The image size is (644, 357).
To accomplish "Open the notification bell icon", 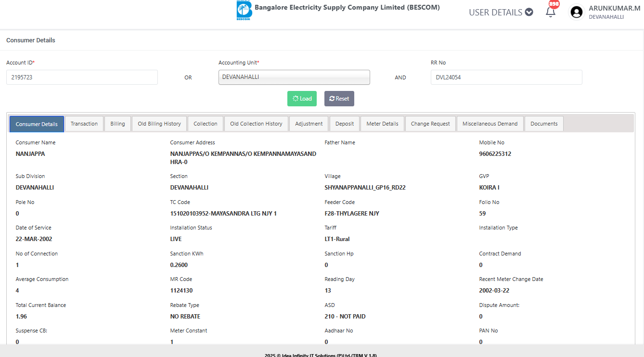I will click(551, 13).
